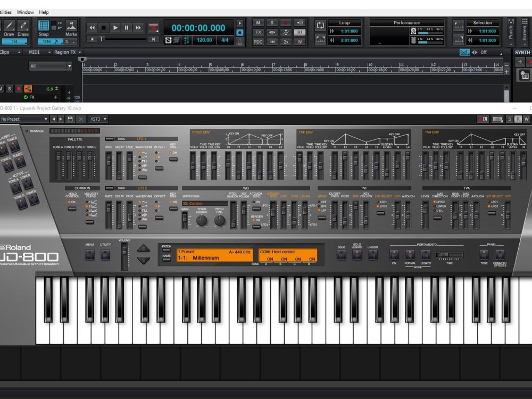Toggle the metronome icon beside time display
The height and width of the screenshot is (399, 532).
click(x=240, y=42)
